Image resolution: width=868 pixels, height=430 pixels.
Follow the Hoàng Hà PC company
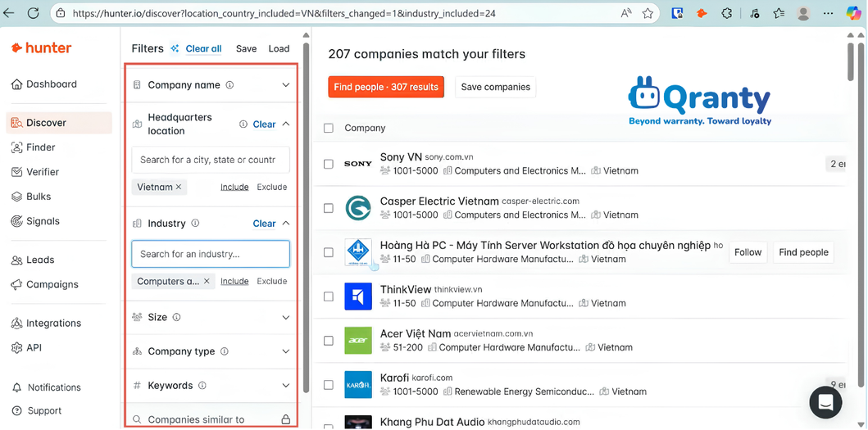748,252
